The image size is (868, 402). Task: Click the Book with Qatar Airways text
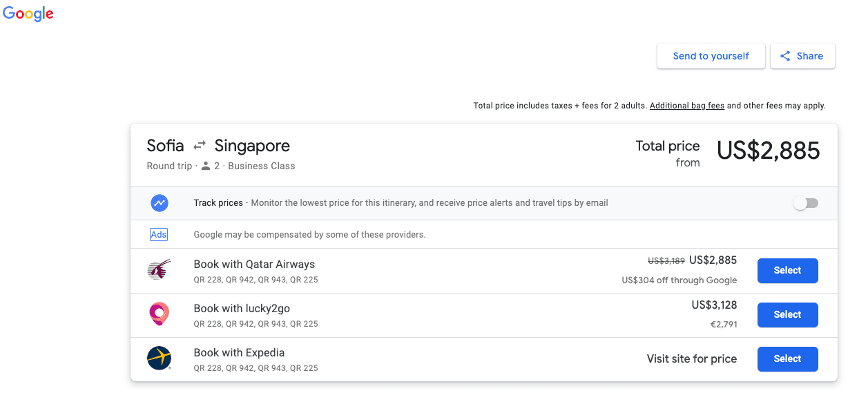point(254,265)
